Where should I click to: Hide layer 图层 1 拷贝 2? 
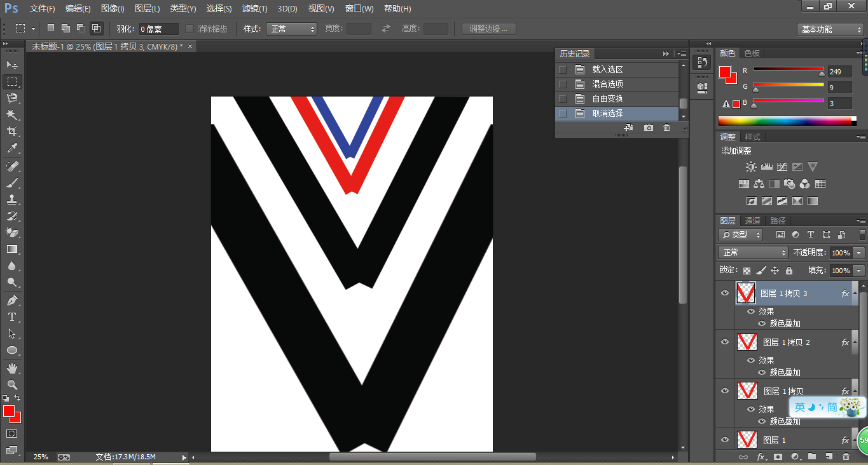(x=724, y=342)
